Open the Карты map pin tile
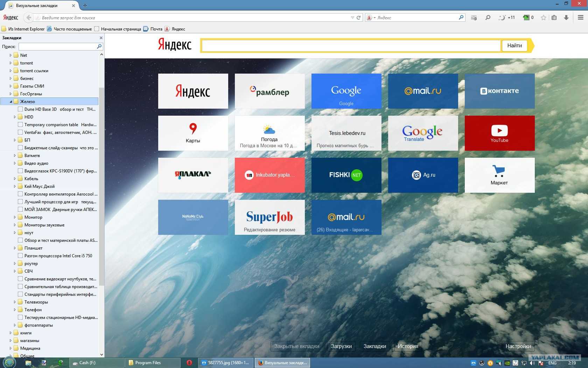 click(193, 133)
